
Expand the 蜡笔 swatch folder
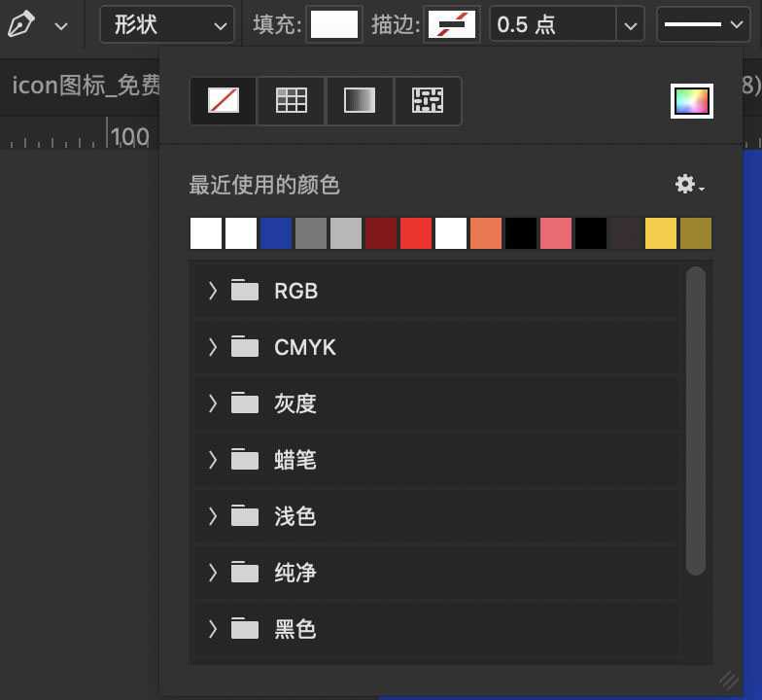pyautogui.click(x=213, y=460)
